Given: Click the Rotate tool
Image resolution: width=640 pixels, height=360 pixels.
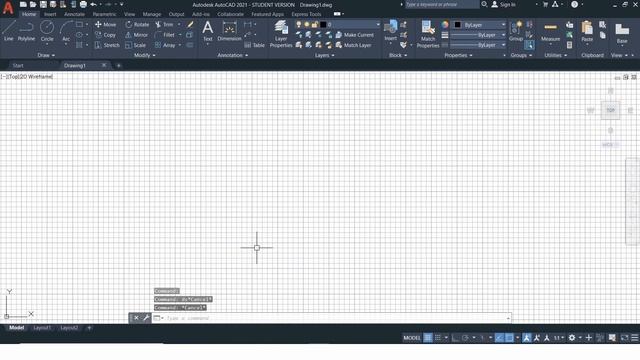Looking at the screenshot, I should pyautogui.click(x=137, y=24).
